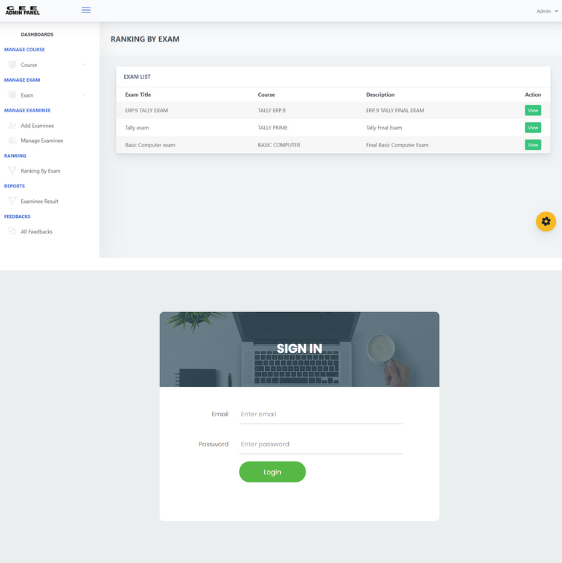Click the Action column header

point(533,95)
